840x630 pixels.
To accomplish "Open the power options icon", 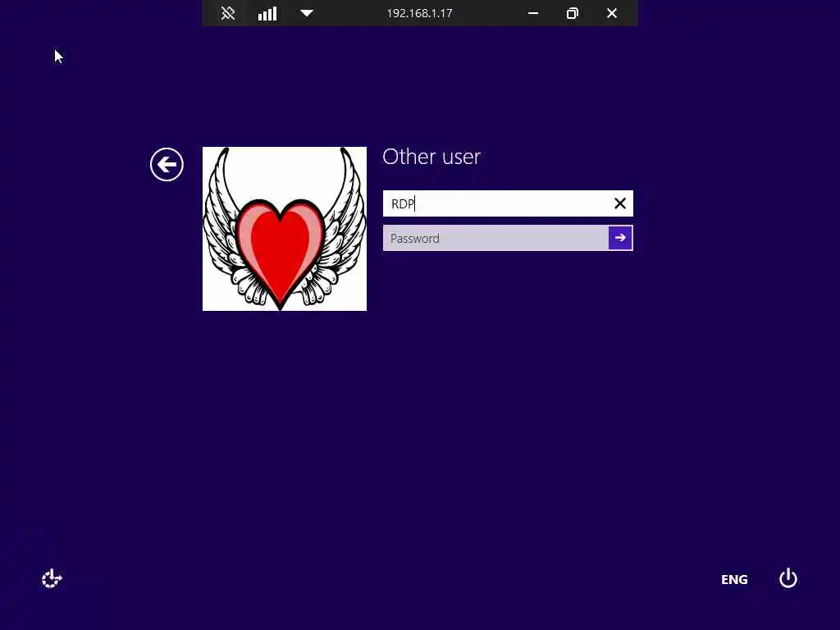I will 788,578.
